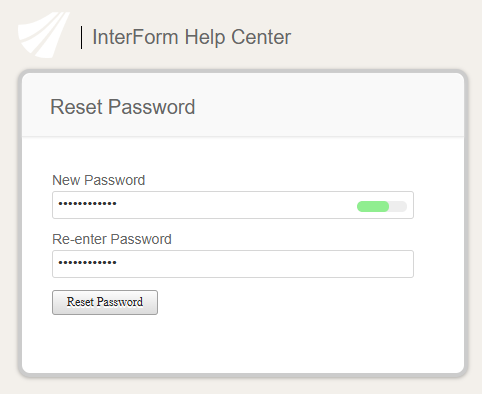Click the masked dots in Re-enter Password
Screen dimensions: 482x394
(x=87, y=263)
